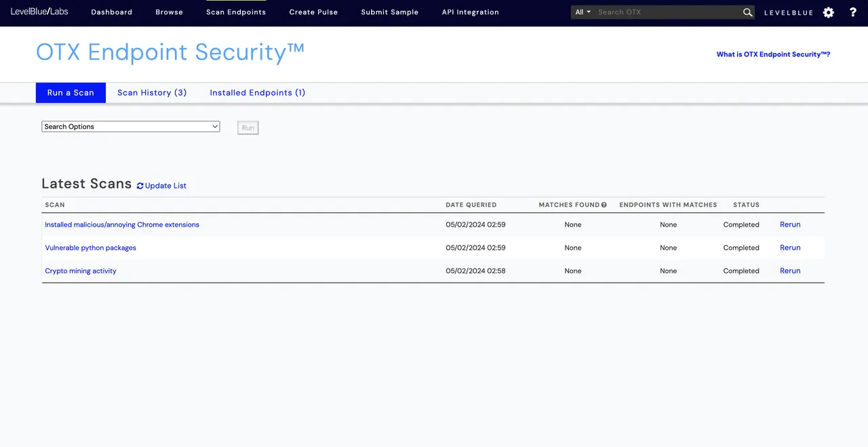This screenshot has width=868, height=447.
Task: Open What is OTX Endpoint Security link
Action: [x=773, y=54]
